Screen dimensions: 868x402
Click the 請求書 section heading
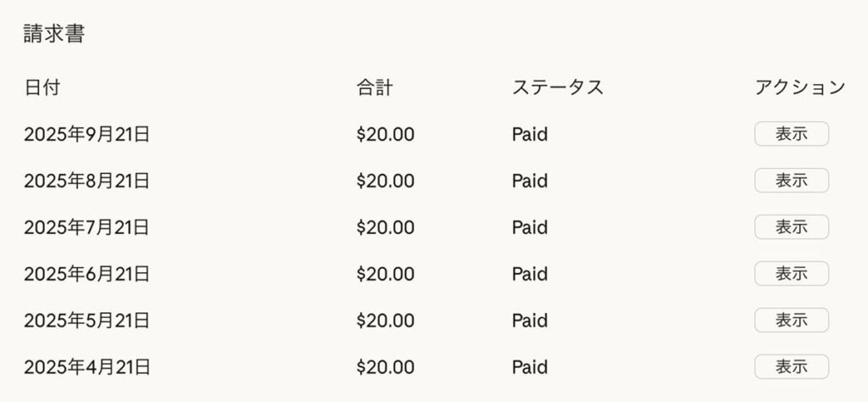(x=54, y=36)
